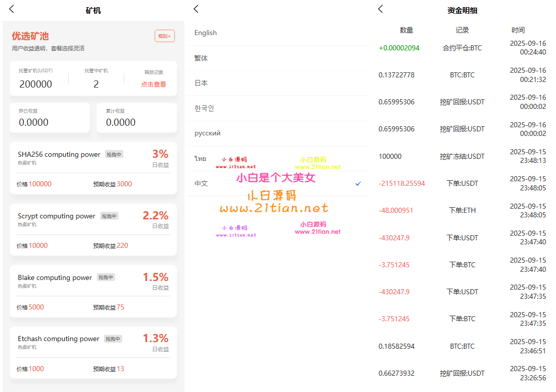Image resolution: width=556 pixels, height=392 pixels.
Task: Open the 挖矿冻结:USDT 100000 record
Action: click(462, 156)
